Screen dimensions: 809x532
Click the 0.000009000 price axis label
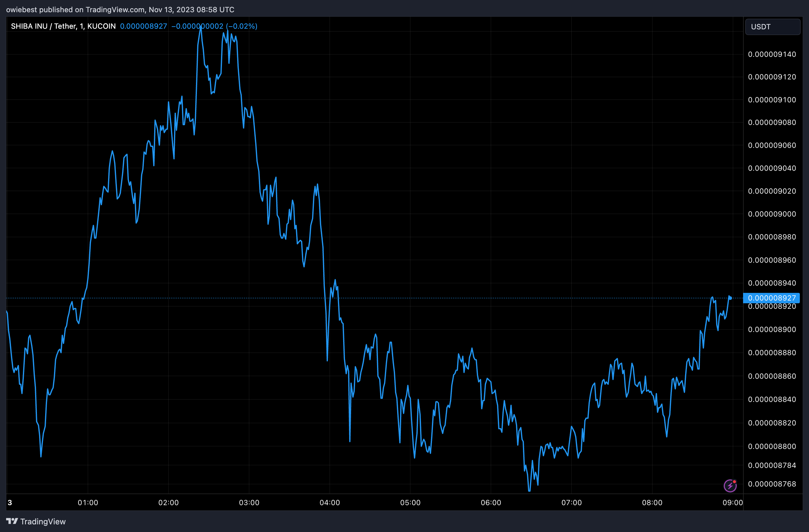pyautogui.click(x=772, y=214)
